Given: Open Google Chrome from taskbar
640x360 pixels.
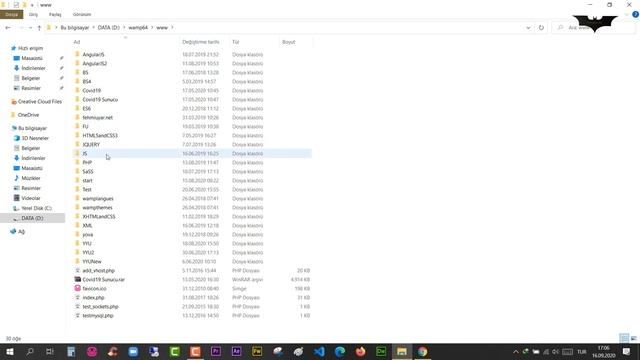Looking at the screenshot, I should click(422, 351).
